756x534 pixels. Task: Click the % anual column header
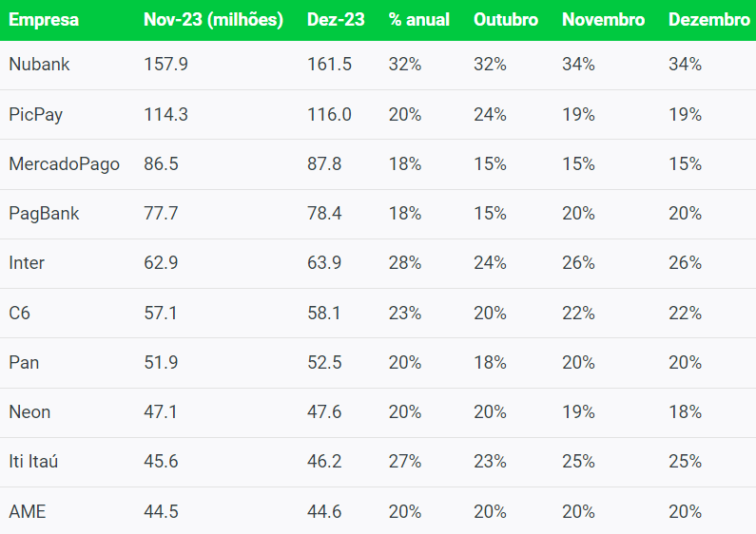tap(419, 20)
